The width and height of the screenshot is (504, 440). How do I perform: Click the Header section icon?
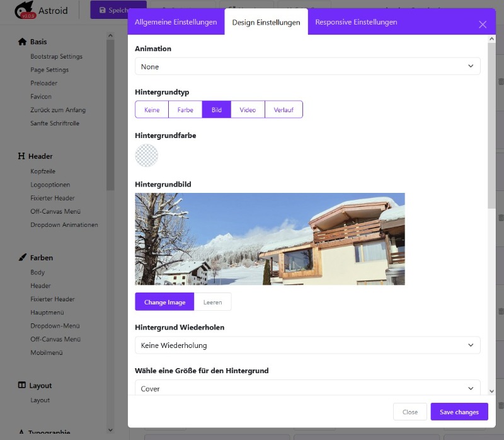coord(22,156)
